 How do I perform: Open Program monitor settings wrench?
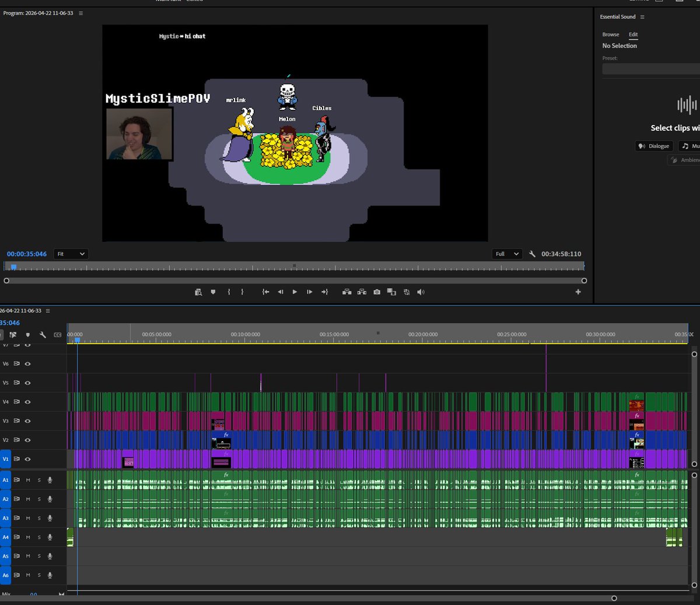[532, 254]
